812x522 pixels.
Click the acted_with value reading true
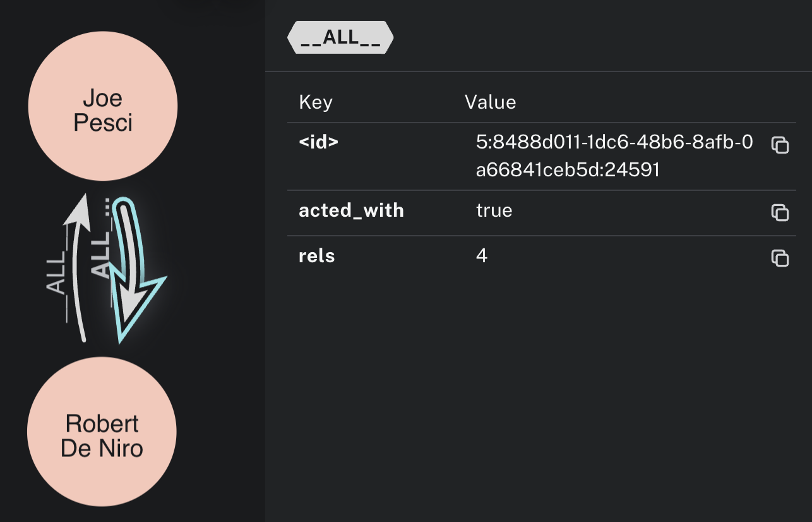494,210
